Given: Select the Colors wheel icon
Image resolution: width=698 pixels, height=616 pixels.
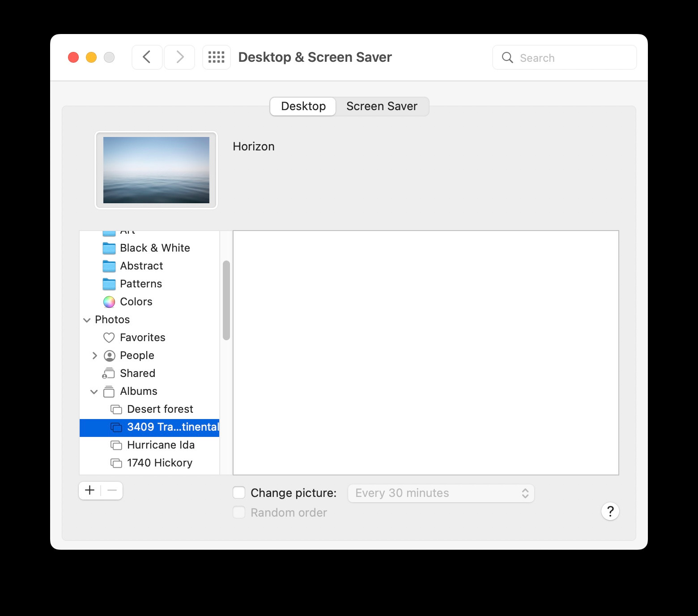Looking at the screenshot, I should point(109,302).
